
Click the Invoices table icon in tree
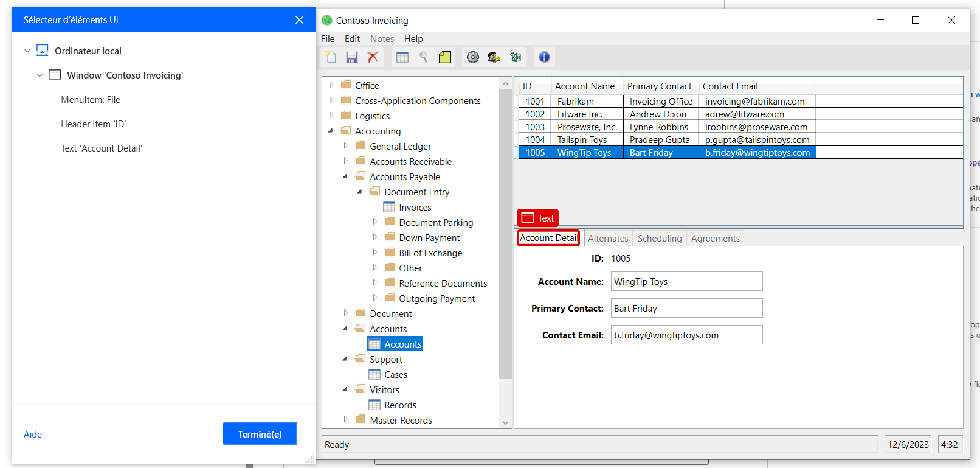[389, 208]
